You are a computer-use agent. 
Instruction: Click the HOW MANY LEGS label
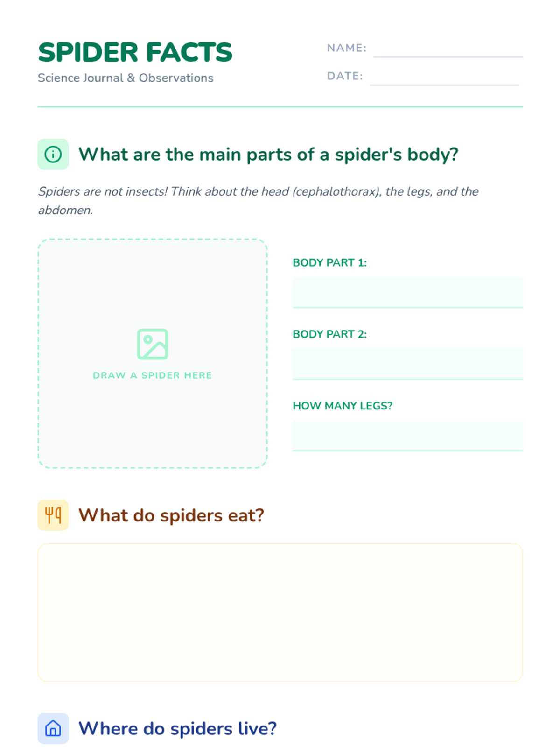click(343, 406)
